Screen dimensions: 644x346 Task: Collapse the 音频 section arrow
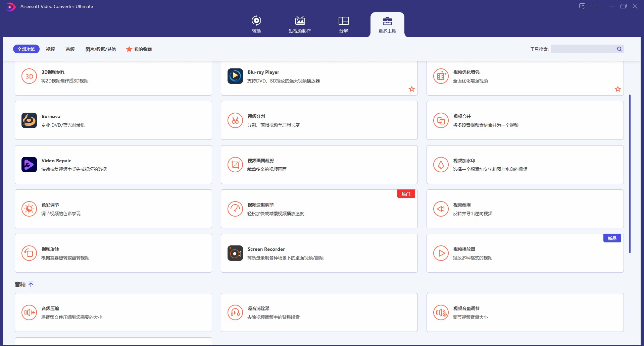[x=31, y=284]
